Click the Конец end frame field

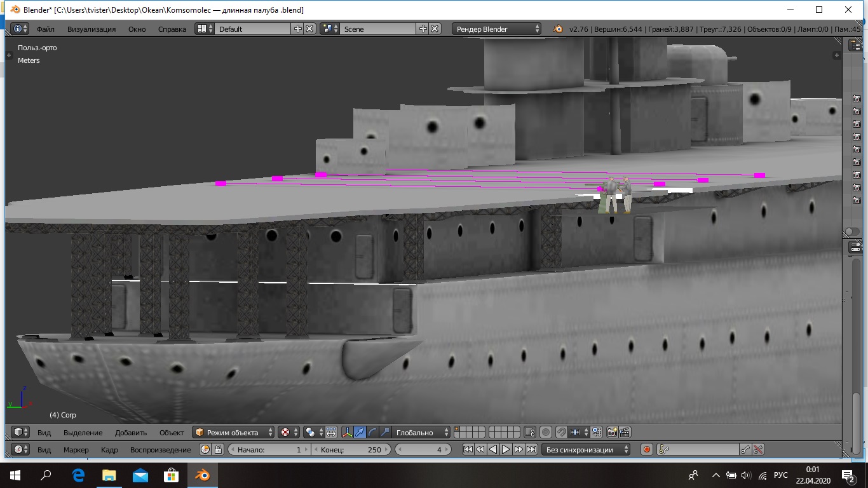tap(351, 449)
